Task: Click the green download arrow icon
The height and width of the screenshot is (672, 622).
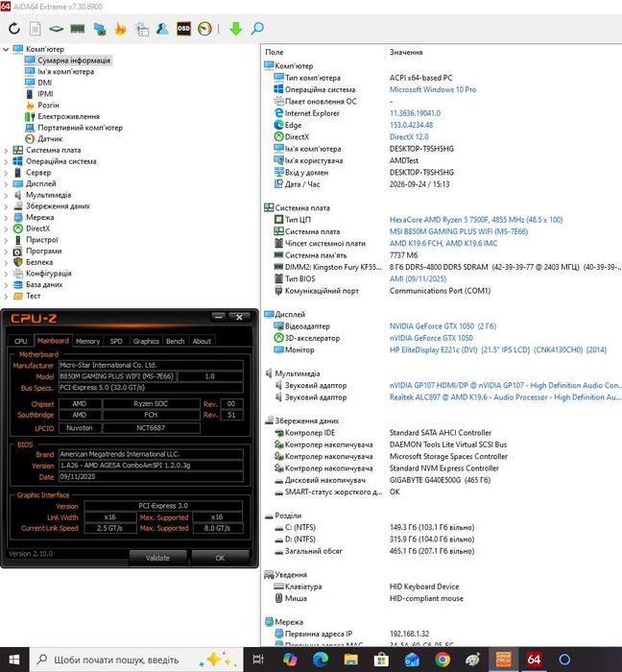Action: tap(235, 29)
